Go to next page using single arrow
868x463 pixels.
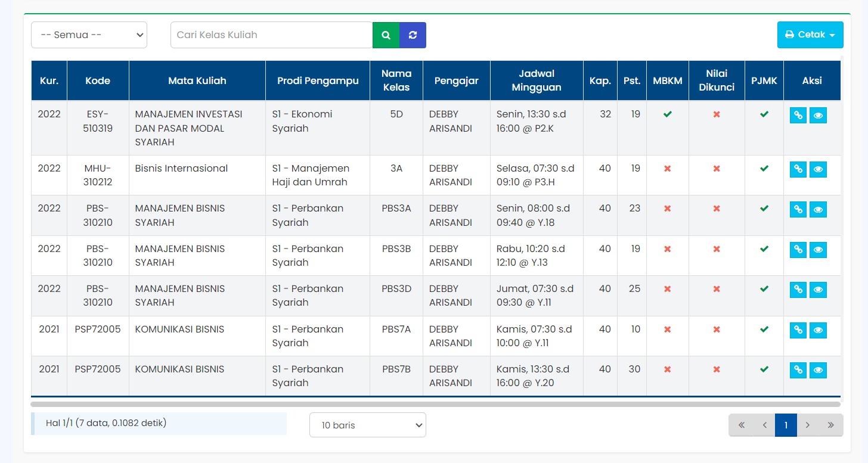(x=808, y=425)
